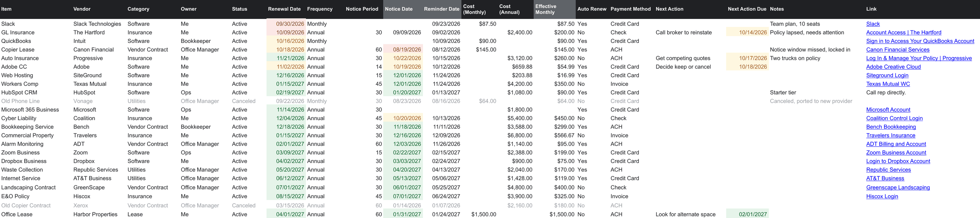Select the Cyber Liability notice date 10/20/2026
Screen dimensions: 980x218
click(x=403, y=118)
